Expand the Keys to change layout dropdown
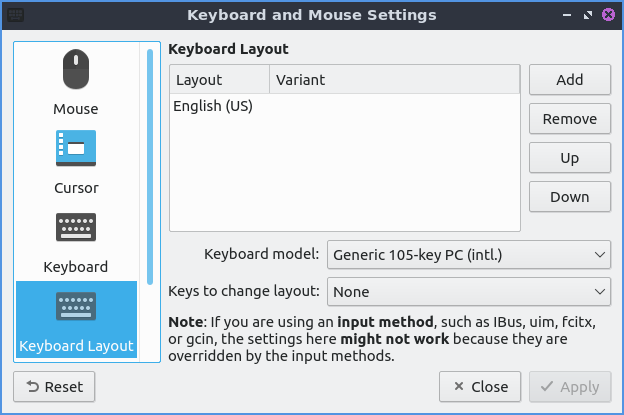Screen dimensions: 624x415 [468, 292]
